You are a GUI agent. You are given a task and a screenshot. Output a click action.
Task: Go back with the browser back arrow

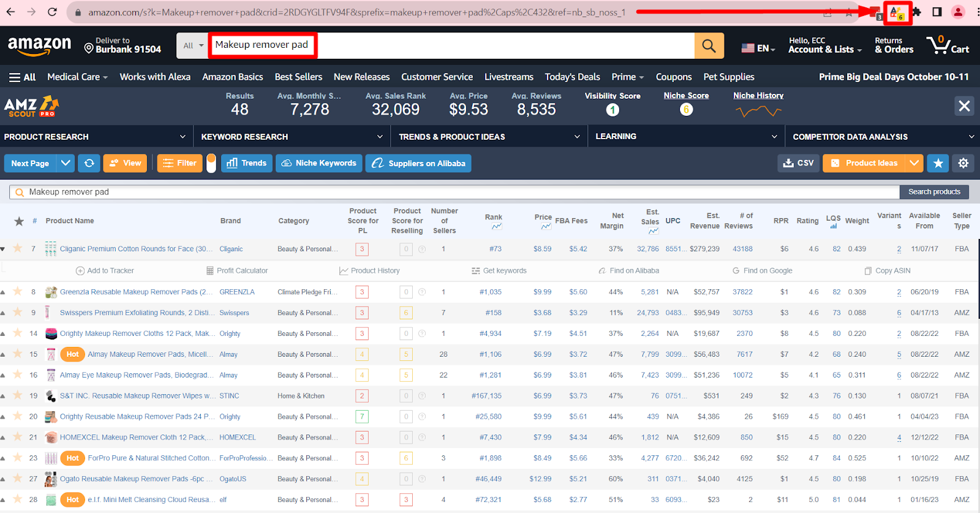[10, 12]
